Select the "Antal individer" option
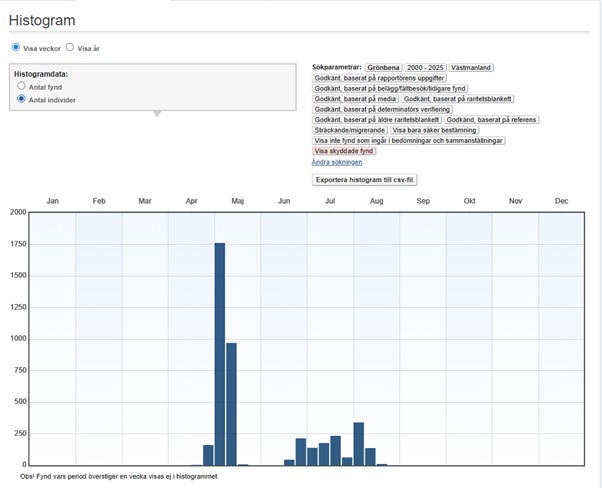Viewport: 602px width, 488px height. (x=22, y=100)
